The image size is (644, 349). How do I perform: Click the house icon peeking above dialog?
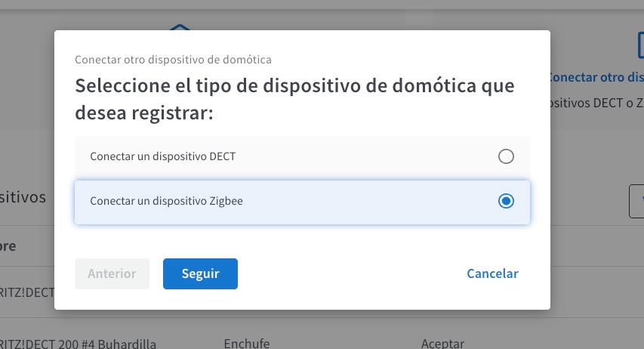(180, 27)
